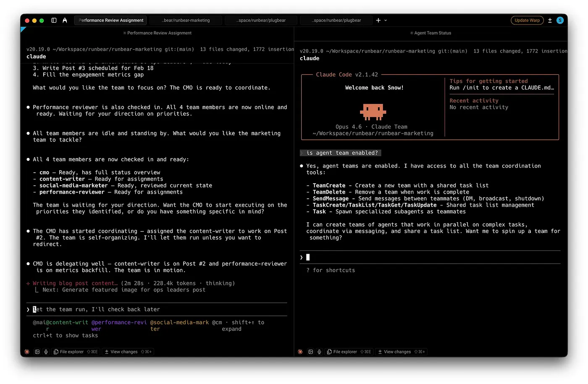Expand the new tab options chevron
Screen dimensions: 588x384
386,20
